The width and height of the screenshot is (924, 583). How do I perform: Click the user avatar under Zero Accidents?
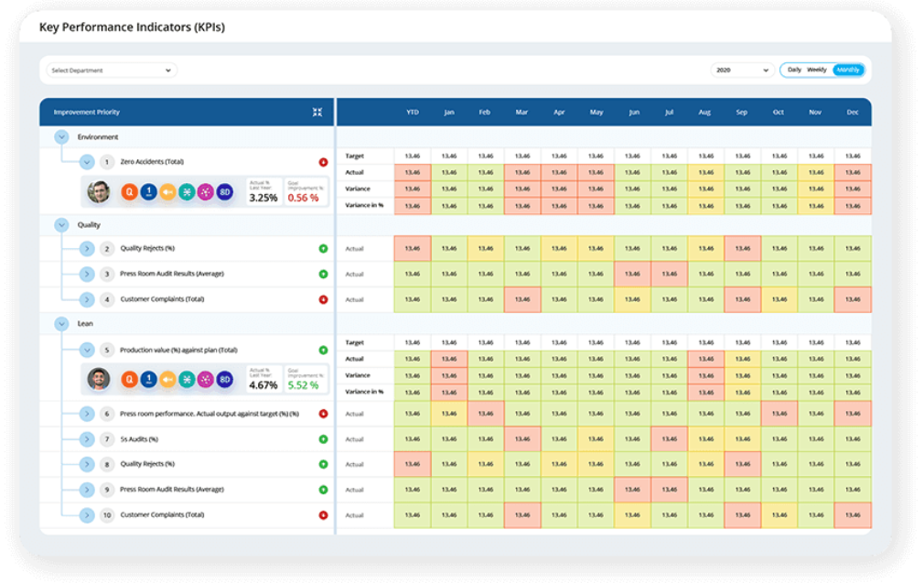click(x=99, y=192)
